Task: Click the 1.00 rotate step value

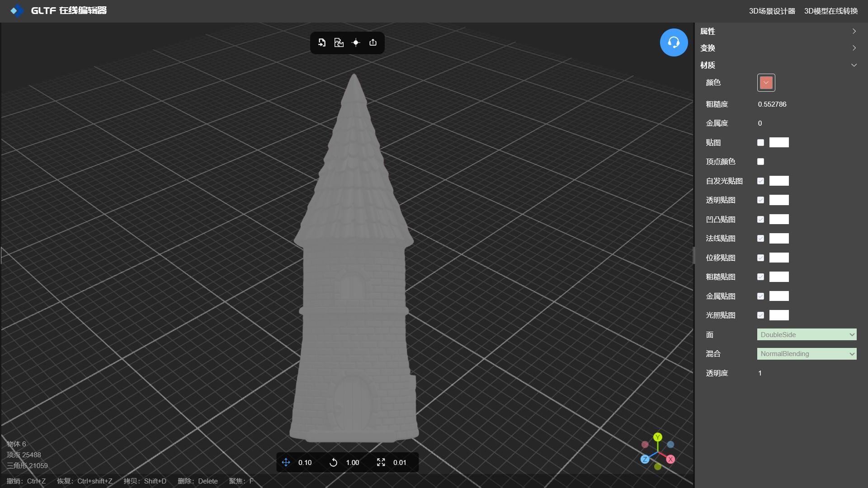Action: tap(353, 462)
